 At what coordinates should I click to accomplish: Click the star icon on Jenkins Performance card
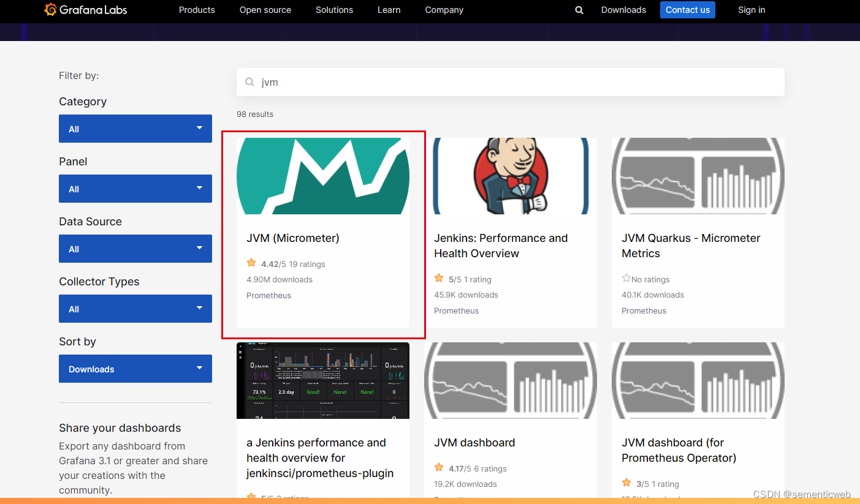(x=439, y=279)
